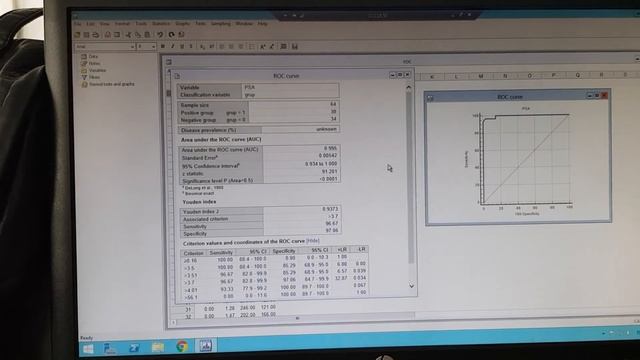
Task: Open the View menu
Action: pyautogui.click(x=104, y=24)
